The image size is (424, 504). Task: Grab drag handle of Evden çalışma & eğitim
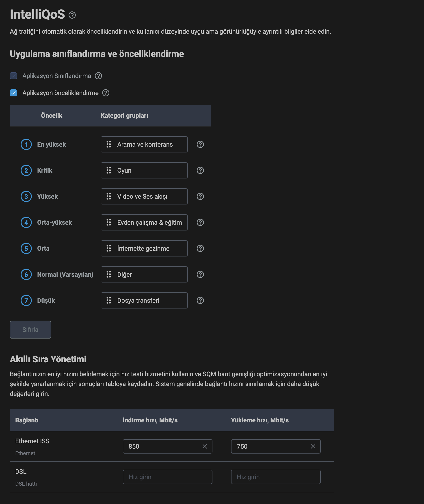pyautogui.click(x=109, y=222)
